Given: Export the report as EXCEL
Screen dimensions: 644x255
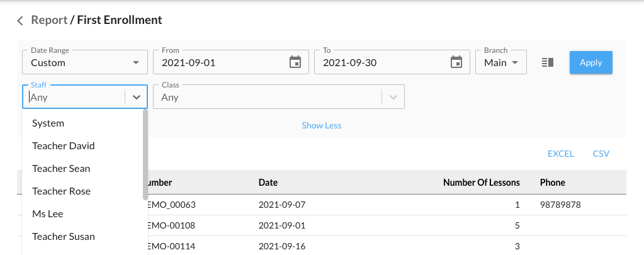Looking at the screenshot, I should (x=561, y=154).
